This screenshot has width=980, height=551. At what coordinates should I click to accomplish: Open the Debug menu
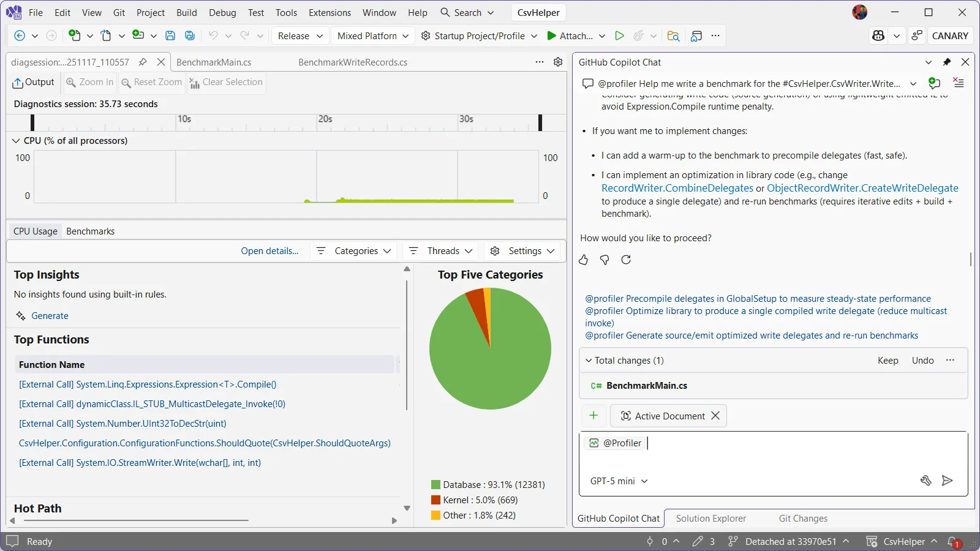(x=222, y=12)
